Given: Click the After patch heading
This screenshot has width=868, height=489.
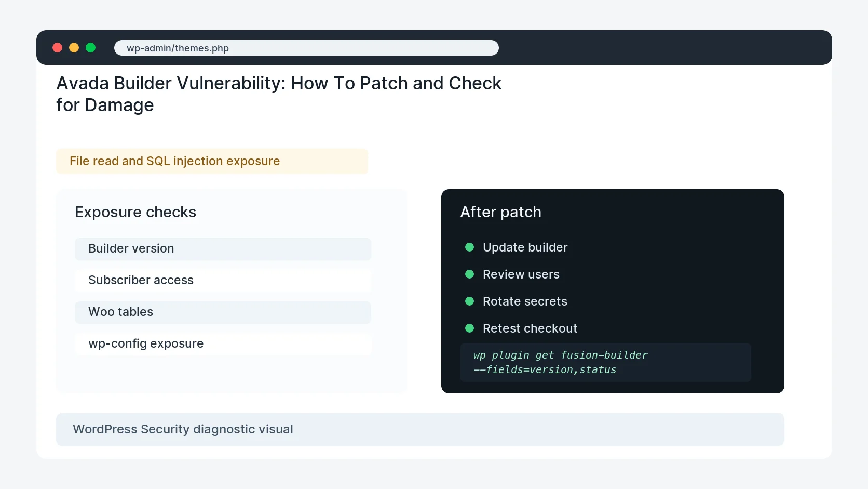Looking at the screenshot, I should (x=500, y=212).
